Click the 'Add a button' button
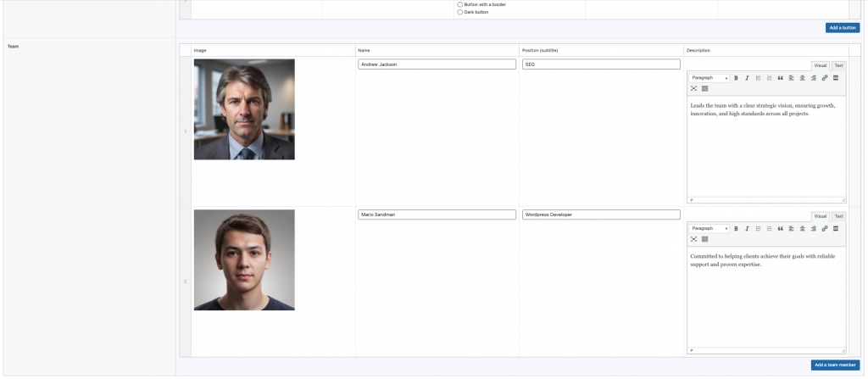 (x=843, y=28)
